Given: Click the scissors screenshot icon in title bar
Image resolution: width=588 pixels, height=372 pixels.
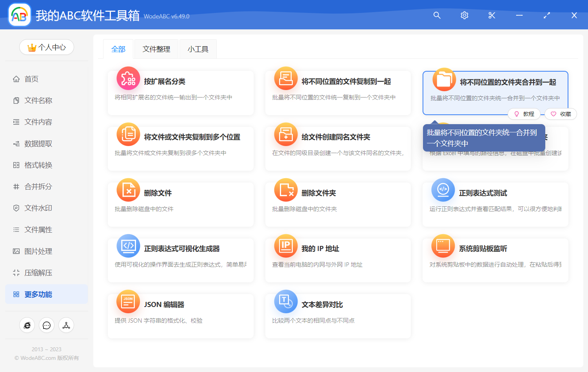Looking at the screenshot, I should click(492, 15).
